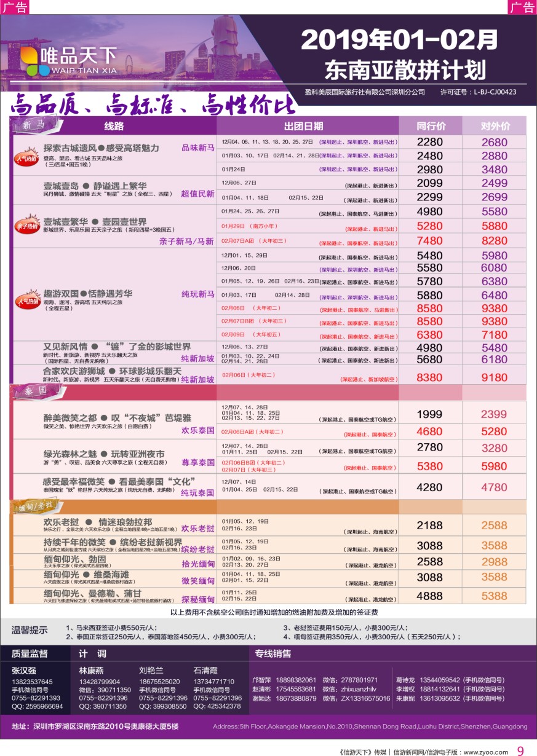Click the 线路 column header

[114, 126]
